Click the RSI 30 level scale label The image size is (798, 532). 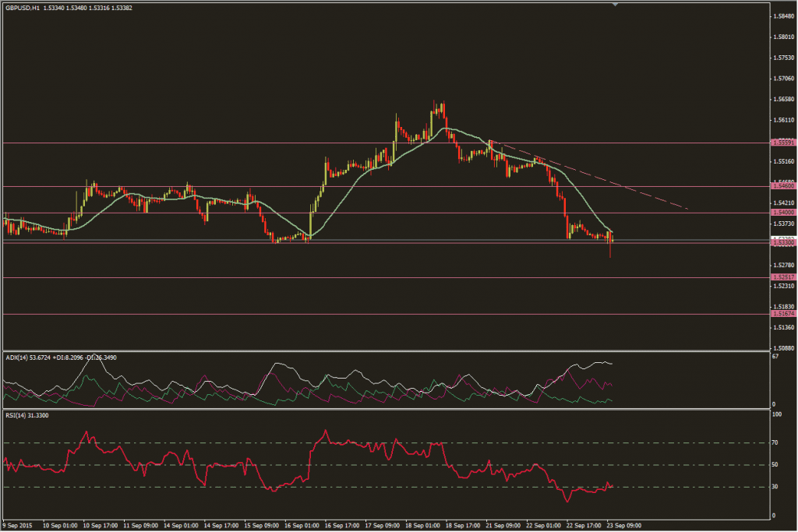click(x=775, y=487)
